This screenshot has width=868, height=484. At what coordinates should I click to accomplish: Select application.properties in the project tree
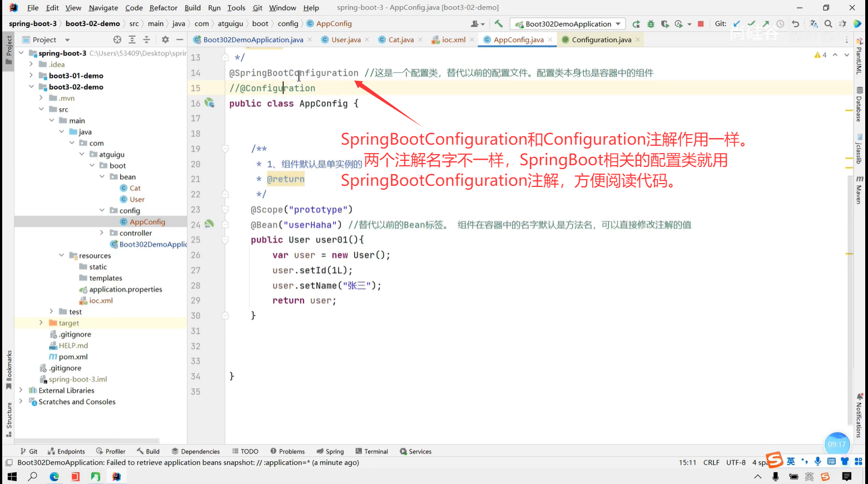click(126, 289)
